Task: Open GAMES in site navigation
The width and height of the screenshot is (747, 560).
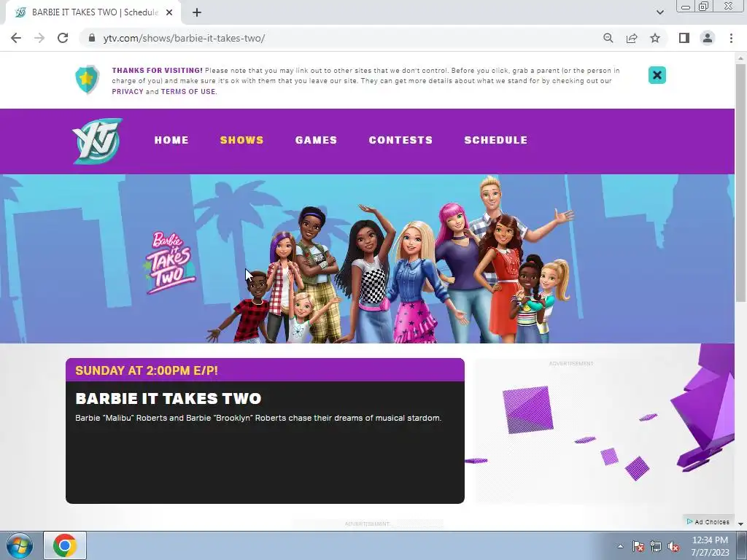Action: click(316, 140)
